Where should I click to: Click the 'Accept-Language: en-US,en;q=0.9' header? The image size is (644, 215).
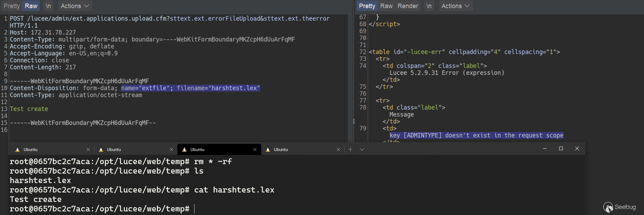pos(64,53)
